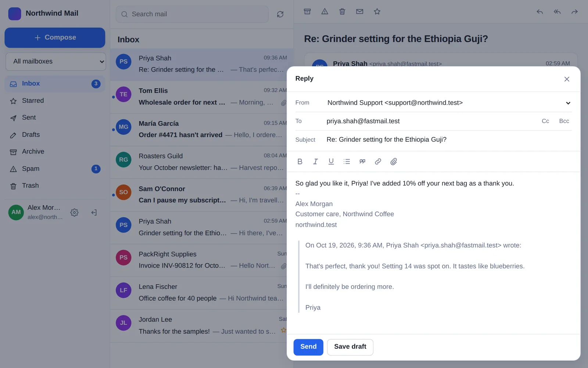Edit the reply Subject field
Viewport: 588px width, 368px height.
click(x=448, y=140)
